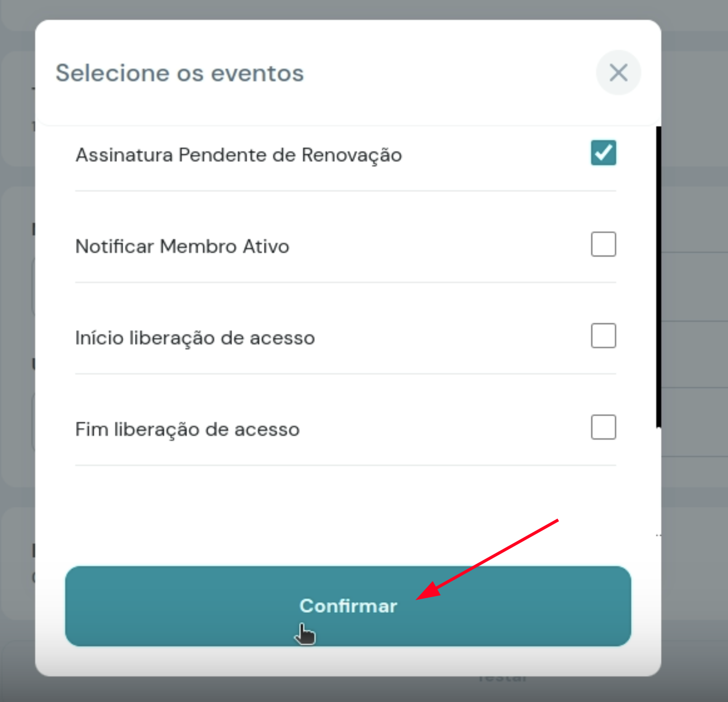Tick the Início liberação de acesso checkbox
The width and height of the screenshot is (728, 702).
[603, 336]
